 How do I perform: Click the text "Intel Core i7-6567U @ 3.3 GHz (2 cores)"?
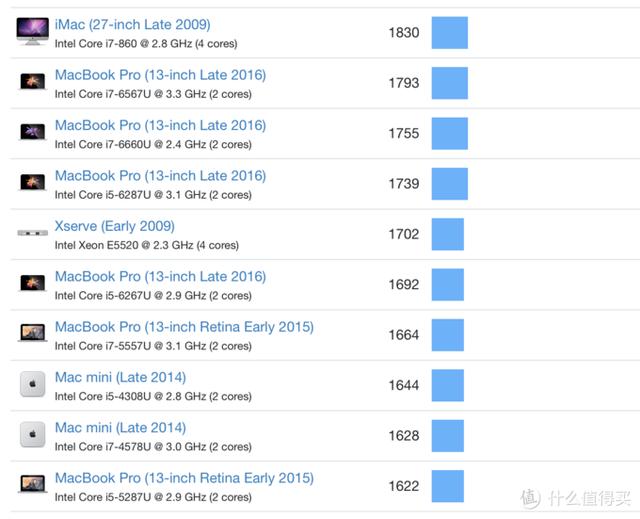coord(153,94)
